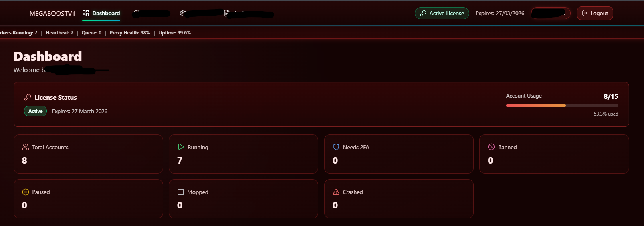The image size is (644, 226).
Task: Click the document log icon in navigation
Action: coord(227,13)
